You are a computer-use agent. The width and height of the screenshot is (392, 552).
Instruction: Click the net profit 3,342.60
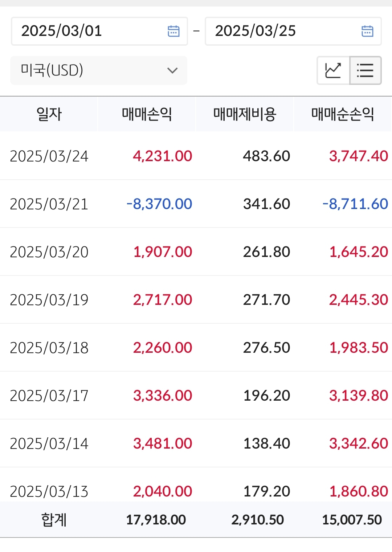point(359,443)
